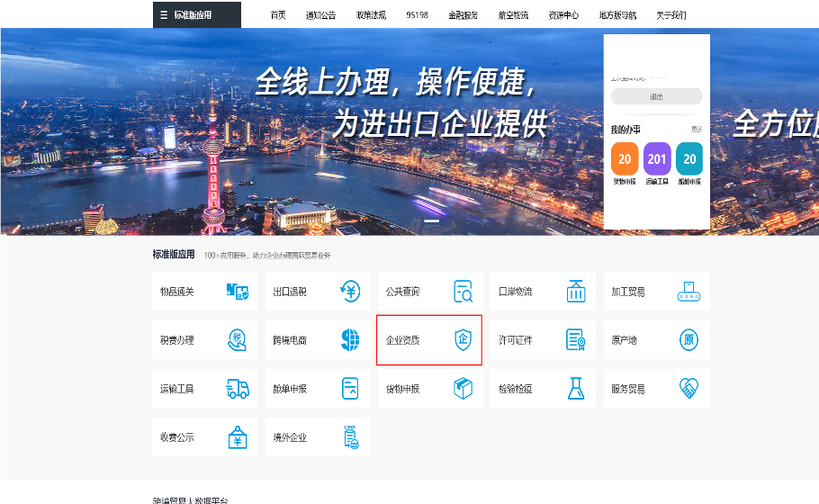This screenshot has width=819, height=504.
Task: Click the 检验检疫 flask icon
Action: coord(576,389)
